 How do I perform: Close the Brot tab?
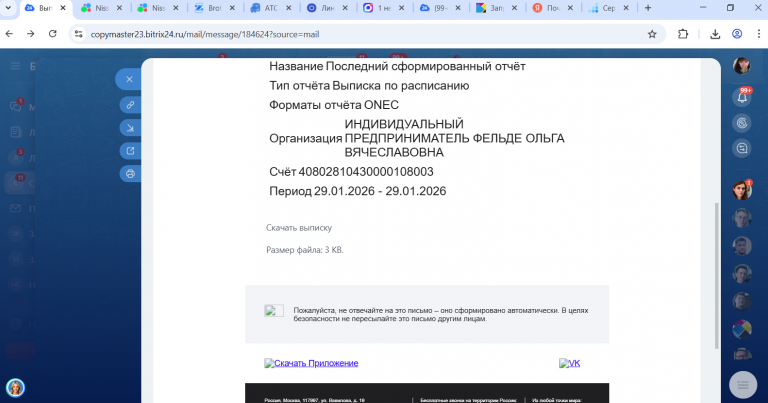(x=232, y=8)
